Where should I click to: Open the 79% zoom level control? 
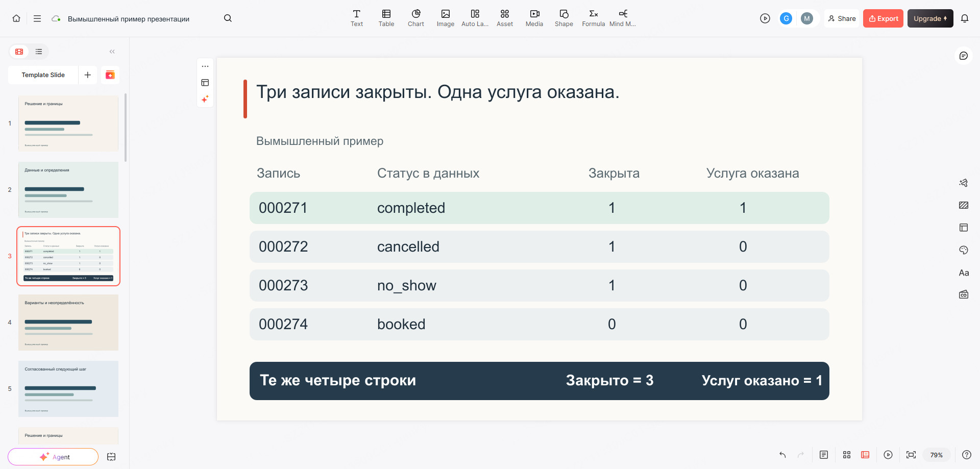coord(937,455)
